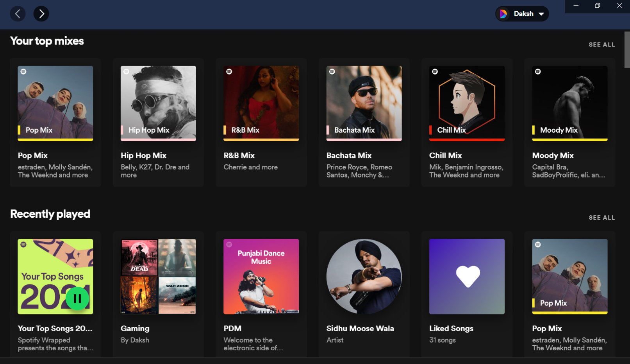
Task: Click the PDM playlist title
Action: pyautogui.click(x=232, y=328)
